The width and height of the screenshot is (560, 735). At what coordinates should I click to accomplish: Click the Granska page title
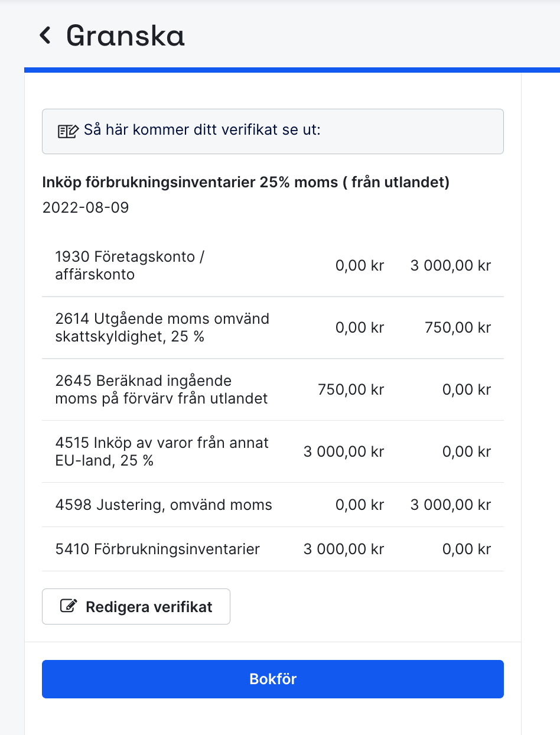125,36
